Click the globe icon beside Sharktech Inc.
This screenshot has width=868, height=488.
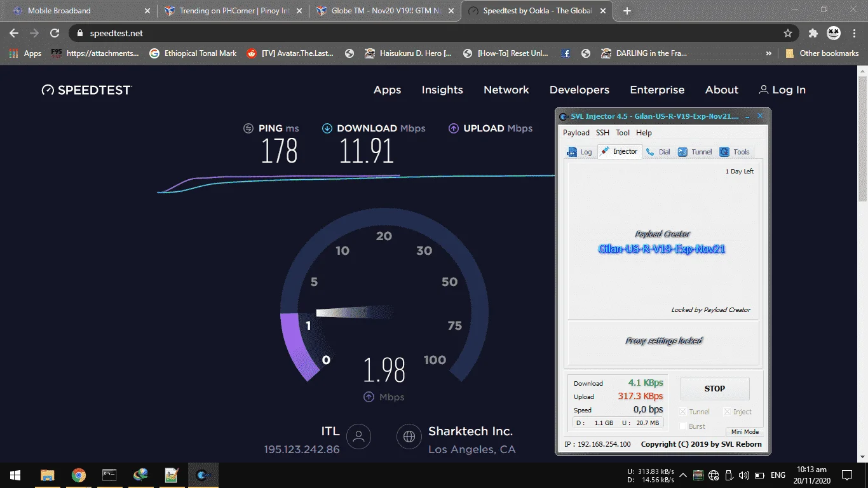[409, 437]
